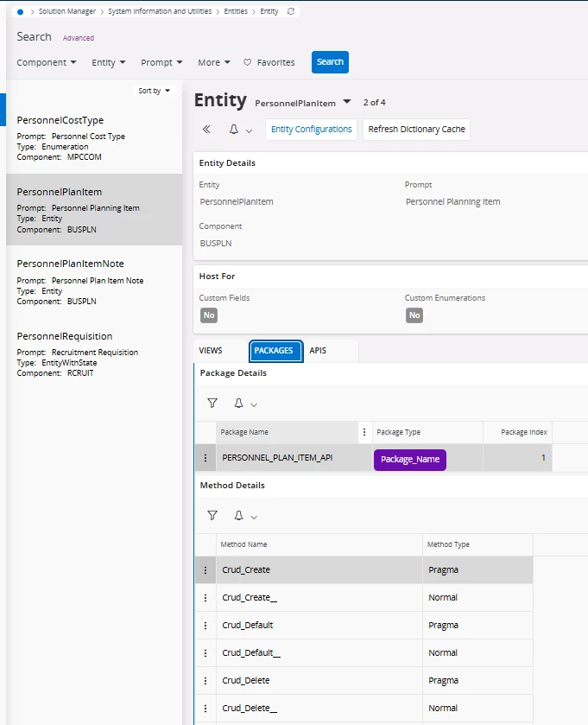Select PersonnelRequisition in the search results
588x725 pixels.
pyautogui.click(x=94, y=354)
